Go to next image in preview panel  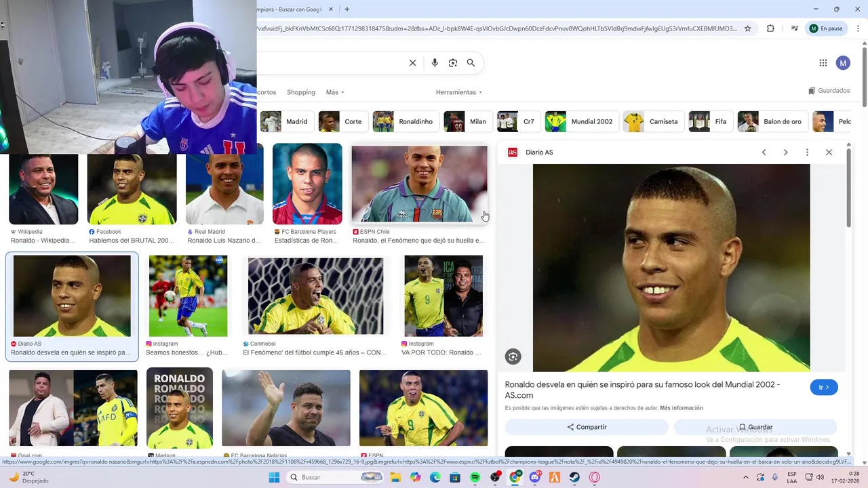[785, 152]
